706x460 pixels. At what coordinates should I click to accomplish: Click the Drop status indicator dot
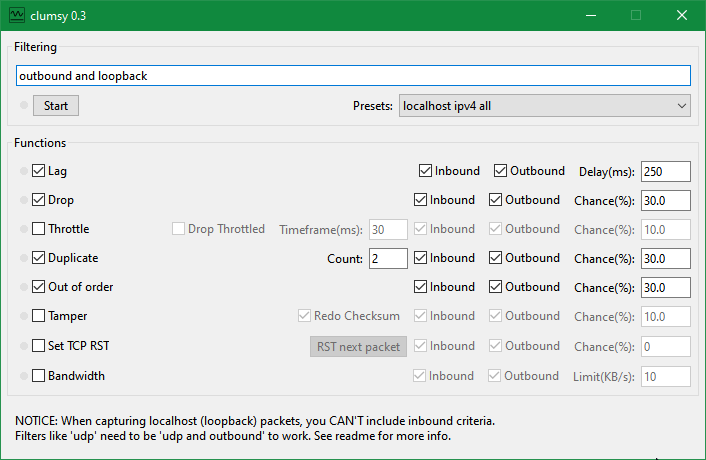[24, 200]
